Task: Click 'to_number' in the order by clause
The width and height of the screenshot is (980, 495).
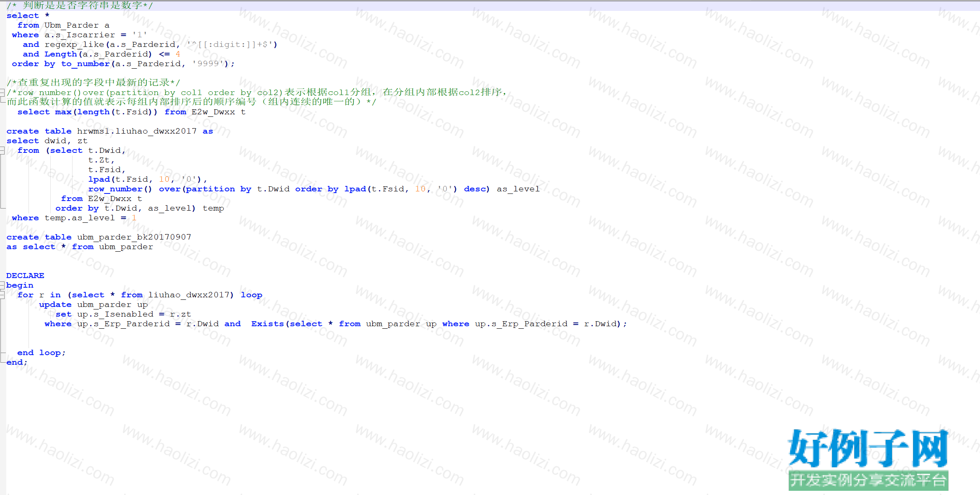Action: coord(86,64)
